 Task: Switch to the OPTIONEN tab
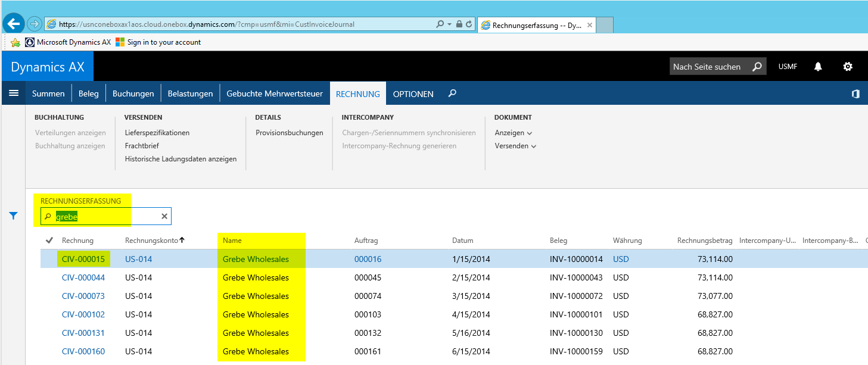413,93
